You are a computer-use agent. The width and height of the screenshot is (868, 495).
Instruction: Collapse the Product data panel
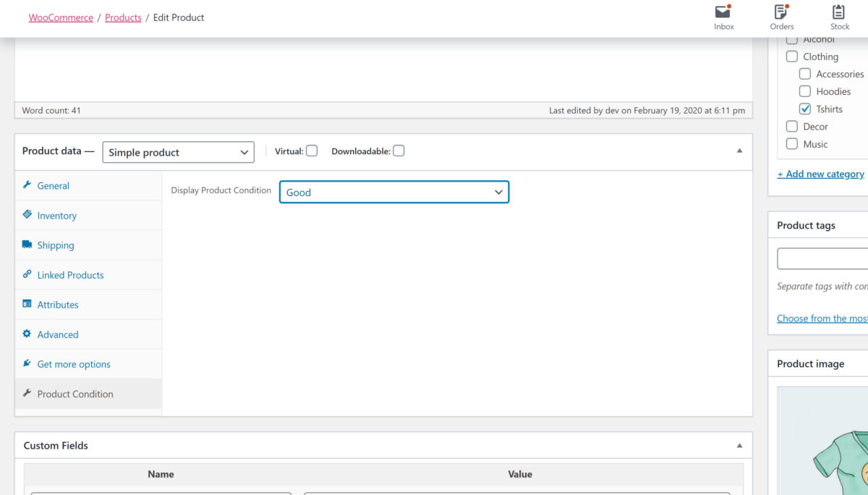click(739, 150)
